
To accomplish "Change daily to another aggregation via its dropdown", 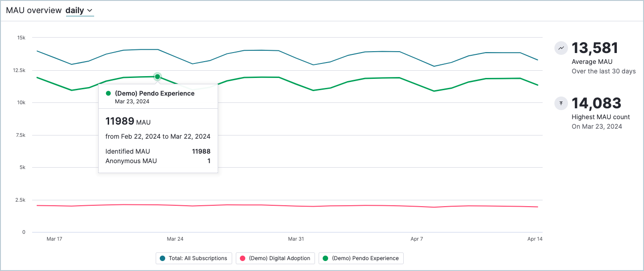I will [x=80, y=10].
